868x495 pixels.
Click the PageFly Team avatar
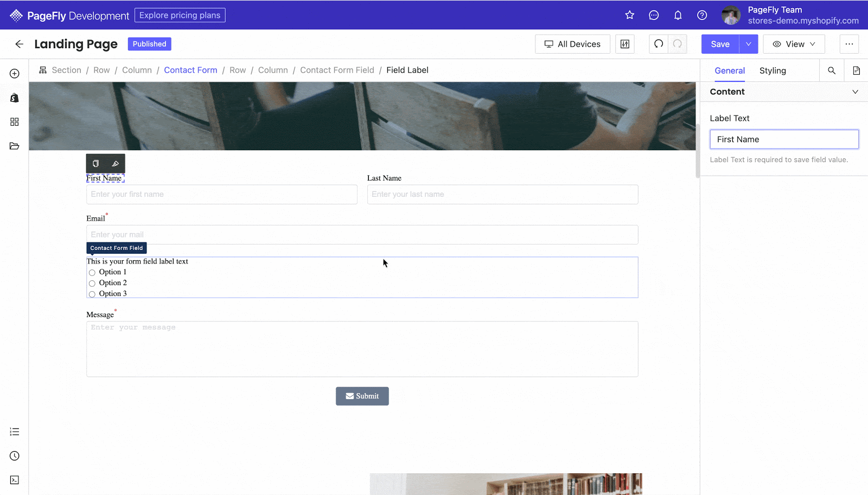731,15
